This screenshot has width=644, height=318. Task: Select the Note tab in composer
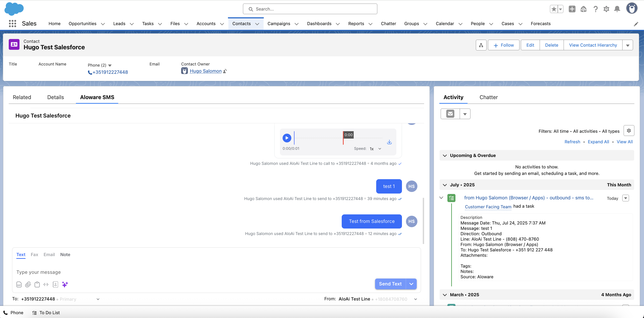tap(65, 255)
